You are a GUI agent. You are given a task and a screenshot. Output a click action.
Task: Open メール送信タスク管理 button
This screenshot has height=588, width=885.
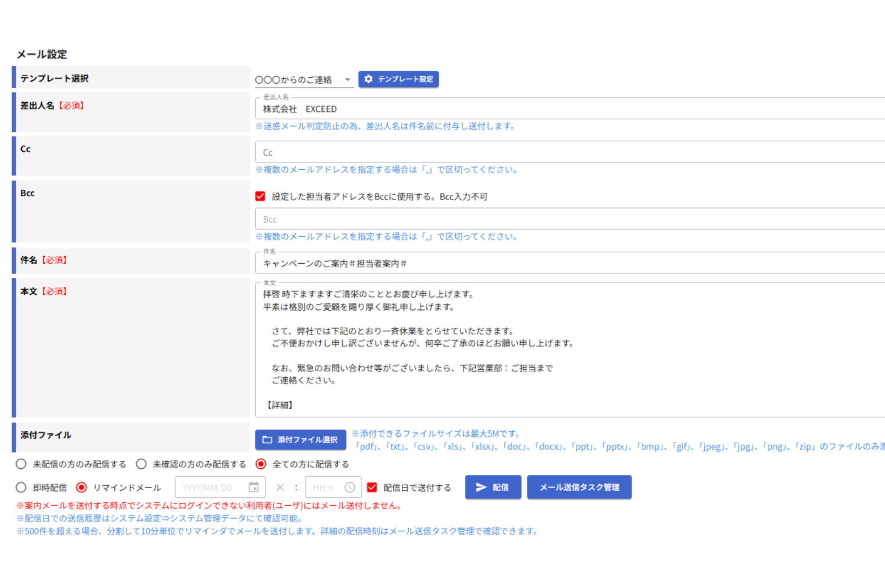[579, 487]
